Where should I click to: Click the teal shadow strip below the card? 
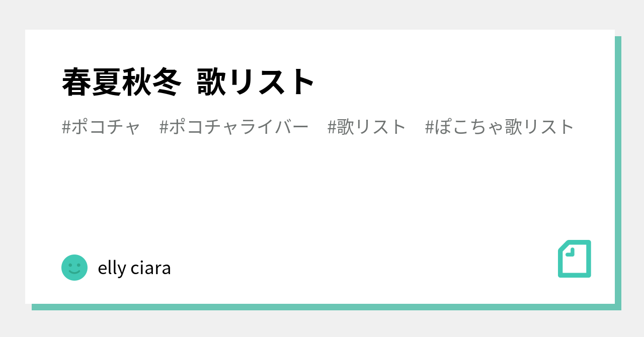pyautogui.click(x=323, y=307)
